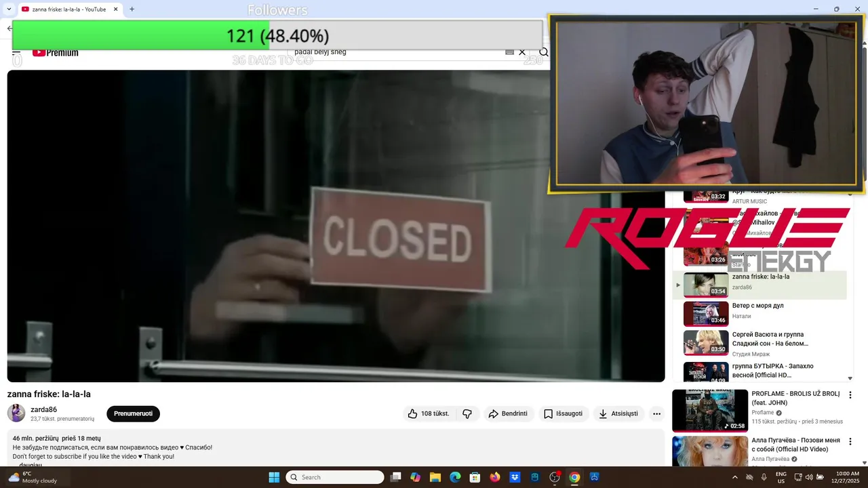868x488 pixels.
Task: Click the taskbar Search box
Action: 335,477
